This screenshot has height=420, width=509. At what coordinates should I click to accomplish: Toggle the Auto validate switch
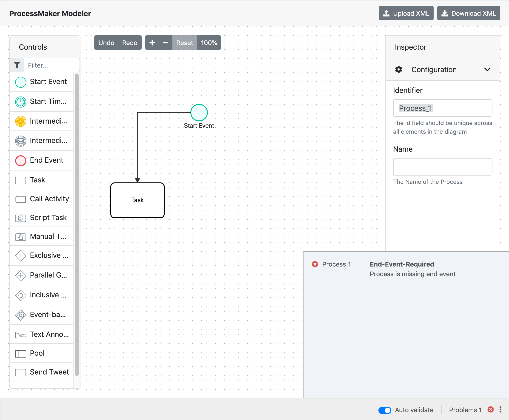point(384,410)
